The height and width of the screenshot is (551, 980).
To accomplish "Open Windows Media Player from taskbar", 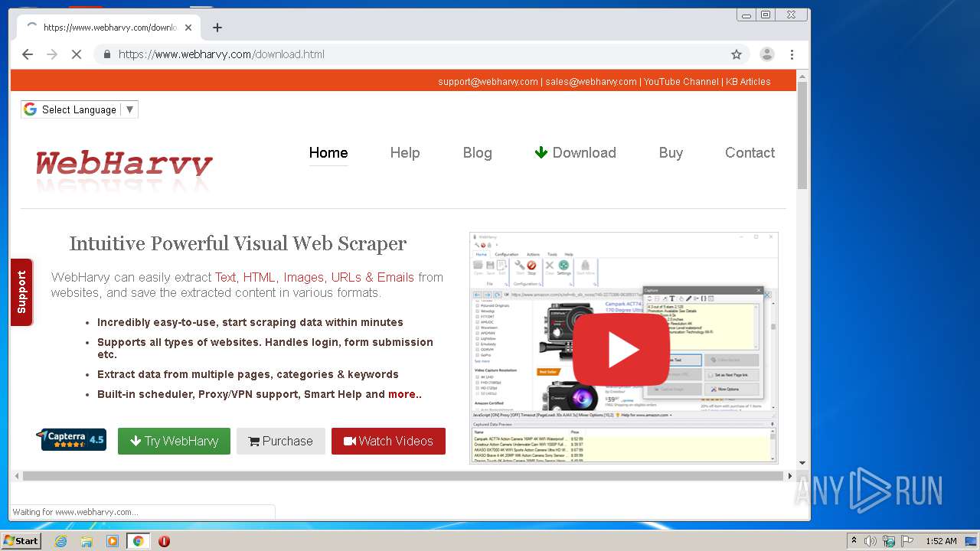I will click(113, 541).
